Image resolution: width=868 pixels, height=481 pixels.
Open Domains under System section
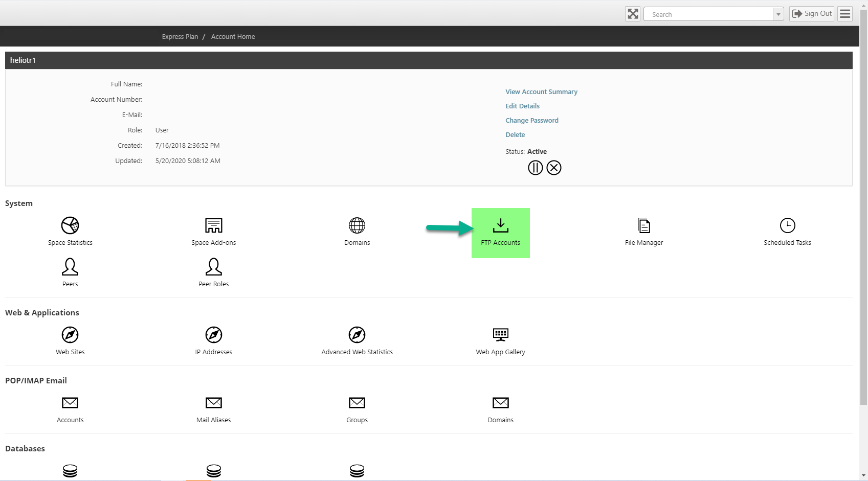357,232
